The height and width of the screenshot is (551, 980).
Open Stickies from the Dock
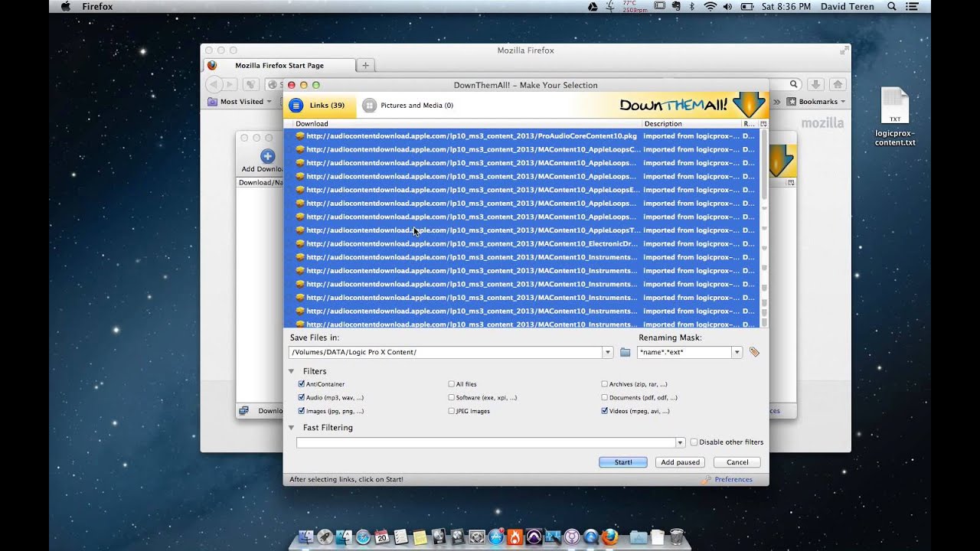point(420,537)
